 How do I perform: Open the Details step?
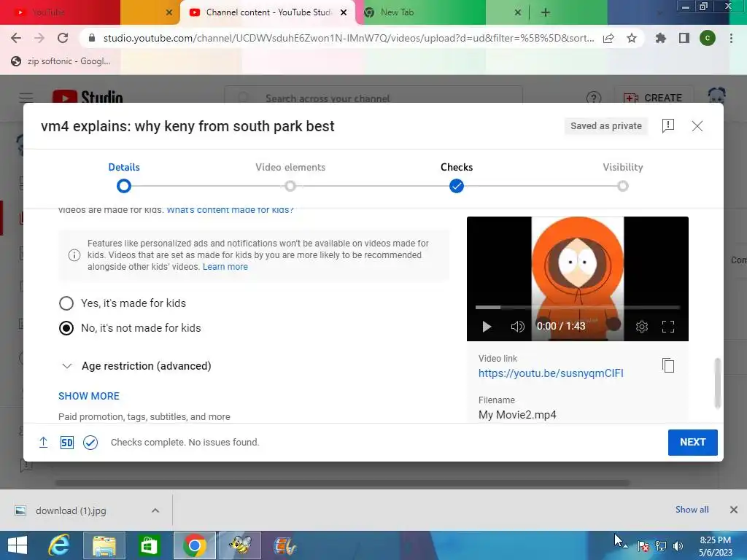point(124,176)
